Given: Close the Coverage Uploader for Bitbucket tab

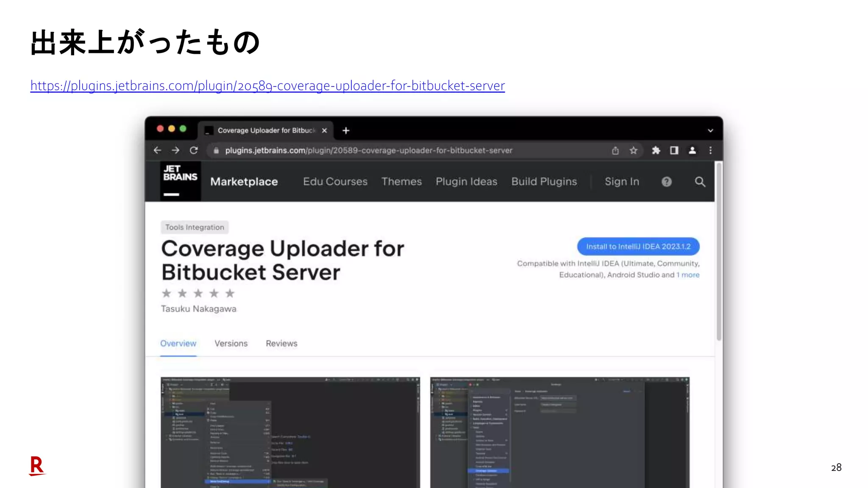Looking at the screenshot, I should pyautogui.click(x=324, y=130).
